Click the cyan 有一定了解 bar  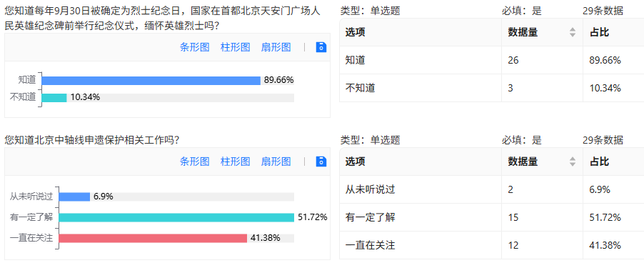point(176,218)
